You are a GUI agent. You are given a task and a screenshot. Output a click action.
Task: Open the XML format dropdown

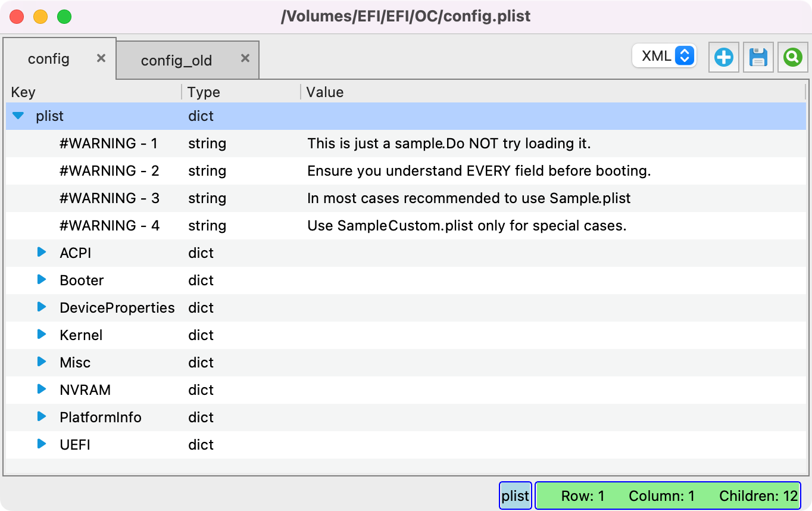pyautogui.click(x=664, y=56)
